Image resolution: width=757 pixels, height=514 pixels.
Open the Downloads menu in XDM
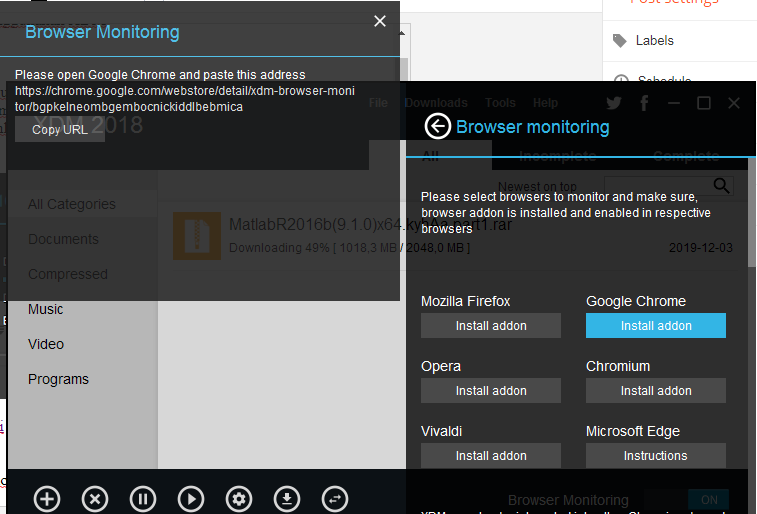pyautogui.click(x=436, y=103)
